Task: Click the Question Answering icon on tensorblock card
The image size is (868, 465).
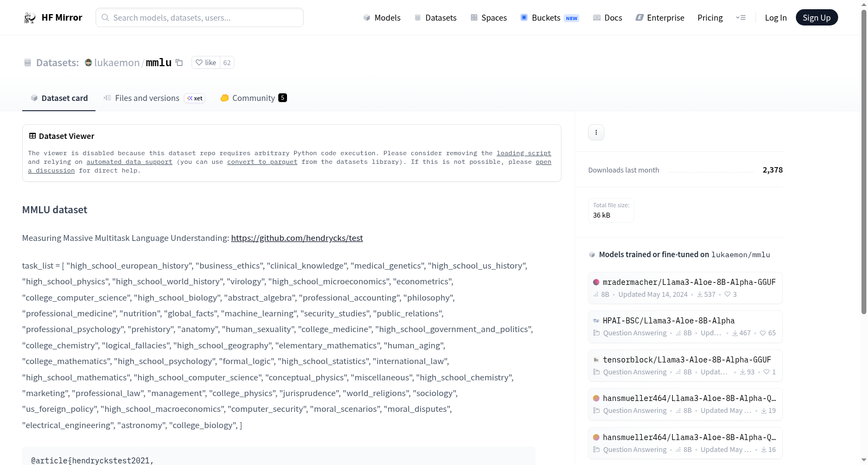Action: (596, 372)
